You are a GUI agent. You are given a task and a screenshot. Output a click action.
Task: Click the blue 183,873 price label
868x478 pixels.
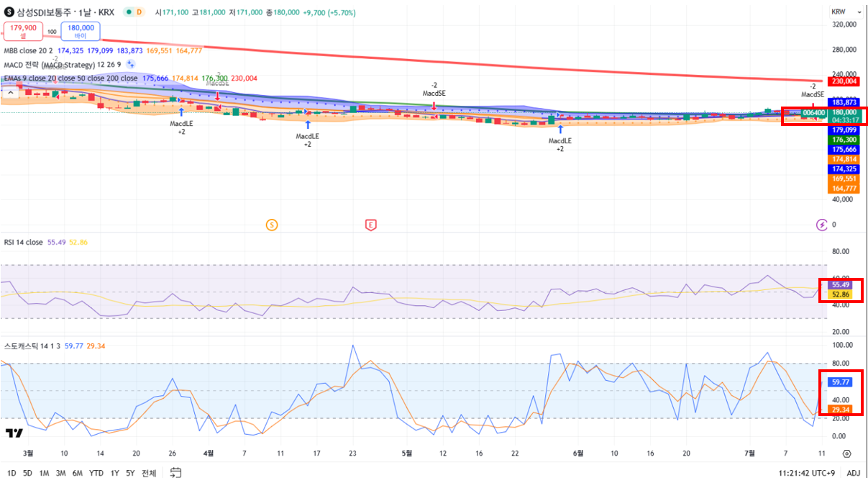843,103
